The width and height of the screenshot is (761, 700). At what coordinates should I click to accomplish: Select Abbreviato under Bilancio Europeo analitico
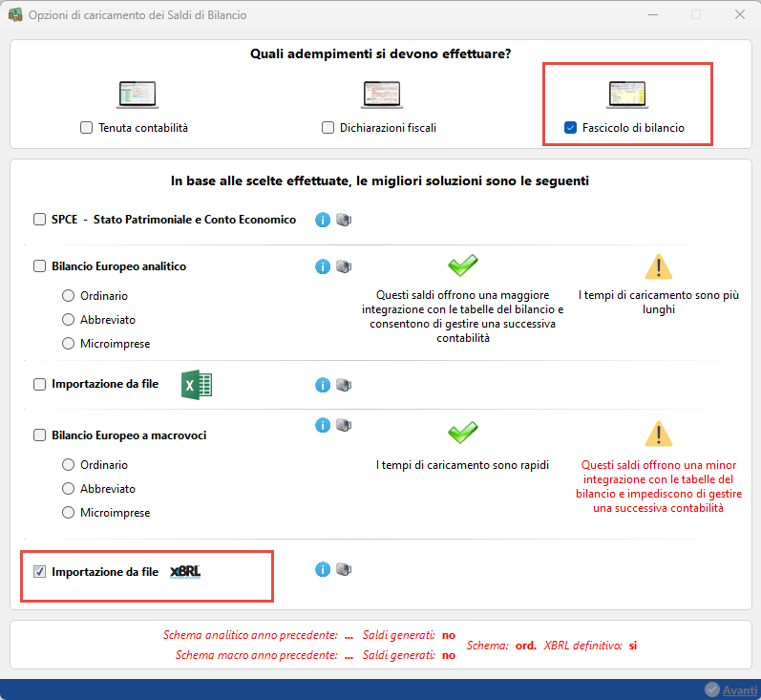coord(68,319)
